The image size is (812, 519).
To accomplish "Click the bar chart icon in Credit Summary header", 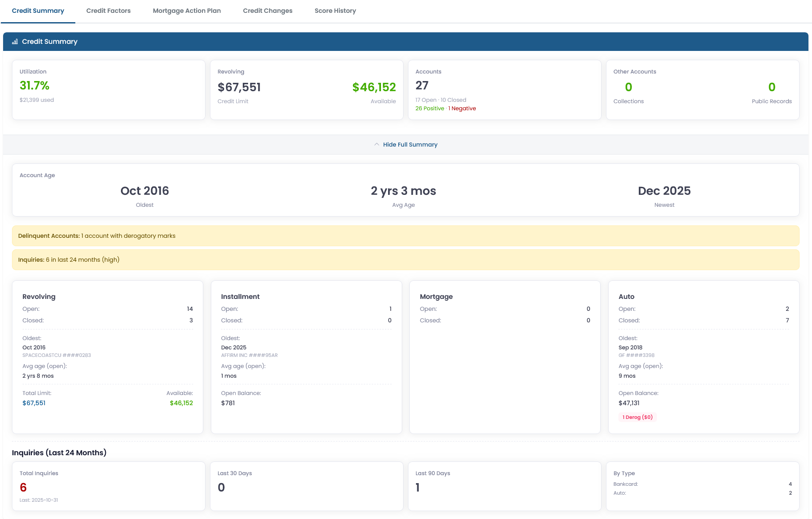I will (x=15, y=41).
